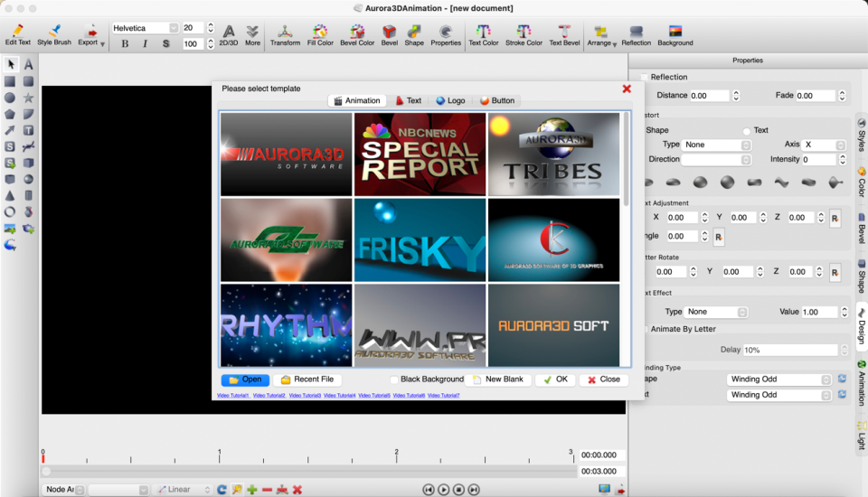Open the Direction dropdown

coord(716,159)
